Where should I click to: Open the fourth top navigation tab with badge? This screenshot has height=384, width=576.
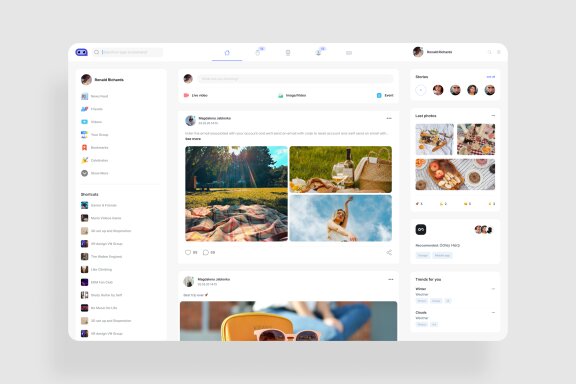(x=318, y=53)
